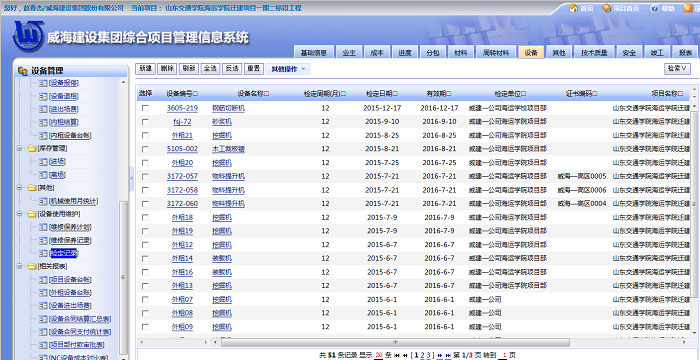Click the 帮助 help icon
Image resolution: width=700 pixels, height=360 pixels.
[x=654, y=8]
